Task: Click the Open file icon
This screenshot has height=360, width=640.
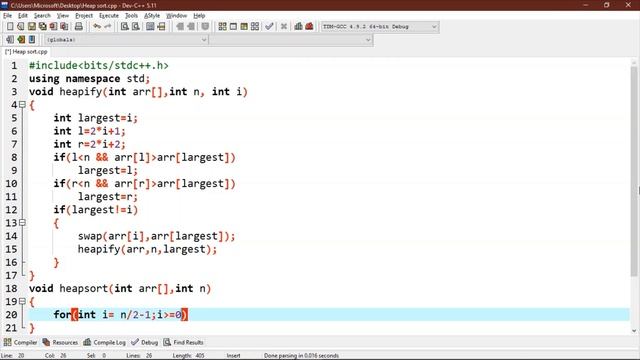Action: point(21,27)
